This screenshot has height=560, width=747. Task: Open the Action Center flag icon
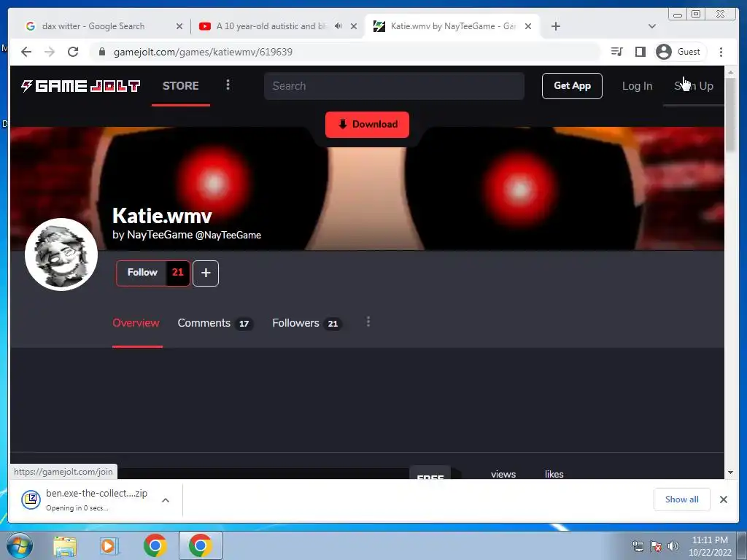tap(656, 547)
